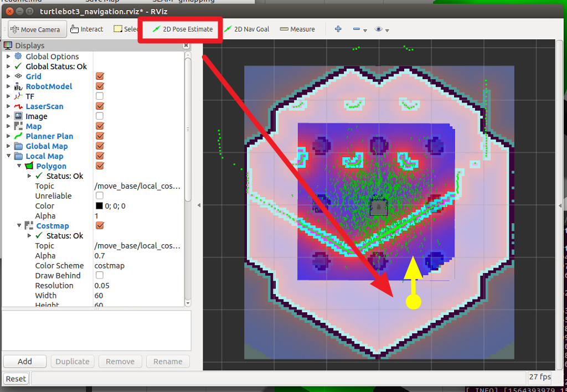
Task: Expand the Global Status row
Action: point(8,66)
